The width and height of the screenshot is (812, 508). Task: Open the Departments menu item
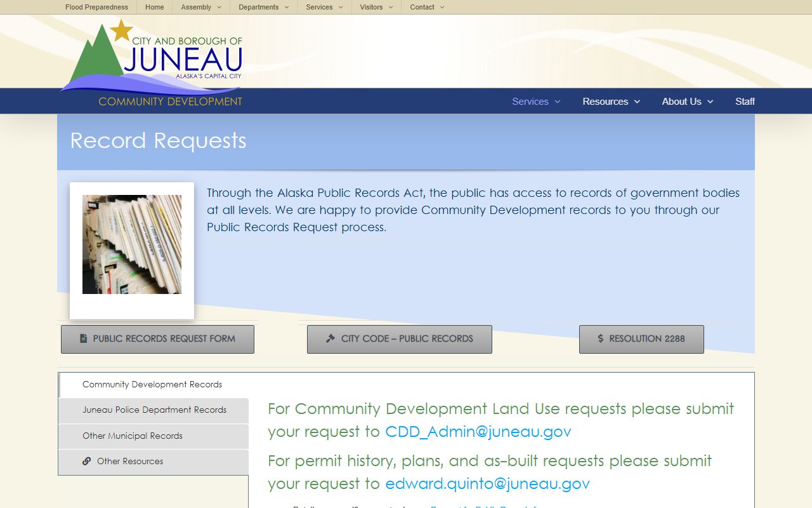click(259, 8)
